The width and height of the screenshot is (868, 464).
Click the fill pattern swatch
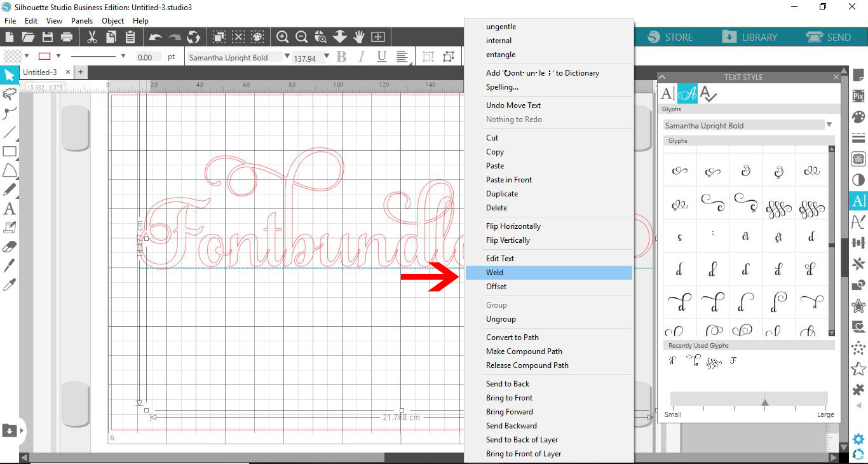pyautogui.click(x=13, y=56)
